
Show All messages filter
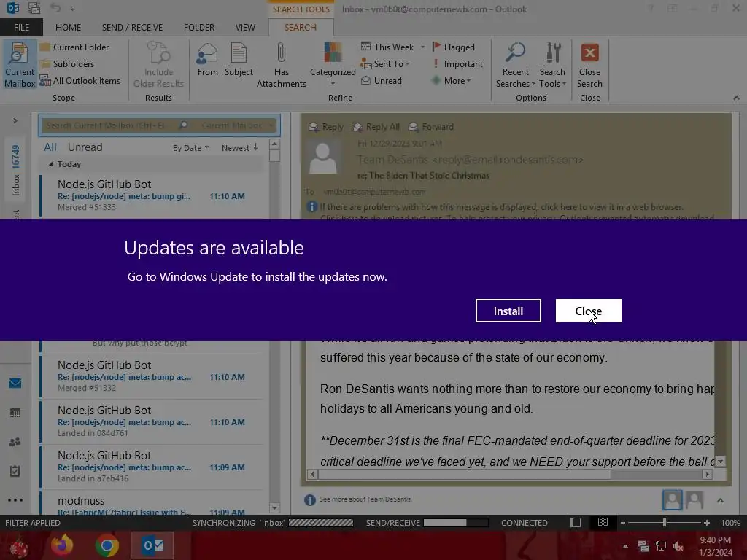click(x=50, y=147)
